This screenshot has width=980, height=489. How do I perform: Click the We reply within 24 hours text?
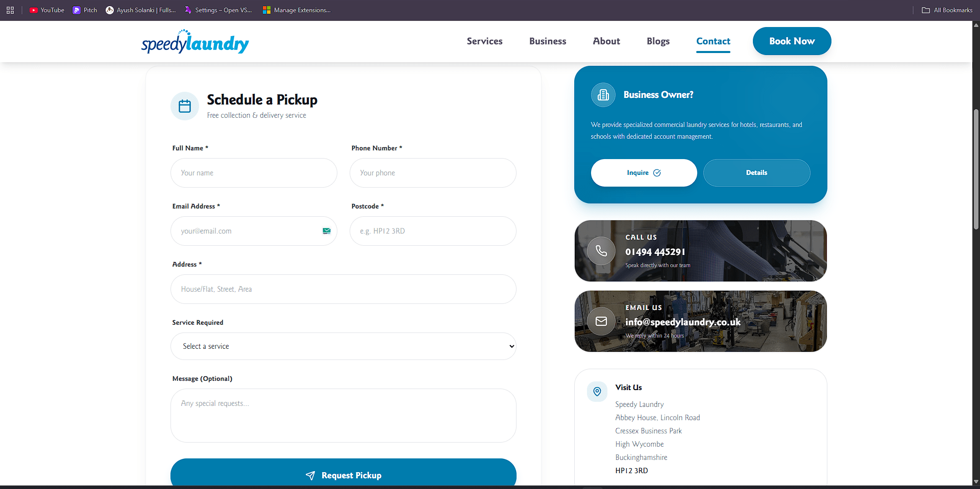coord(654,336)
